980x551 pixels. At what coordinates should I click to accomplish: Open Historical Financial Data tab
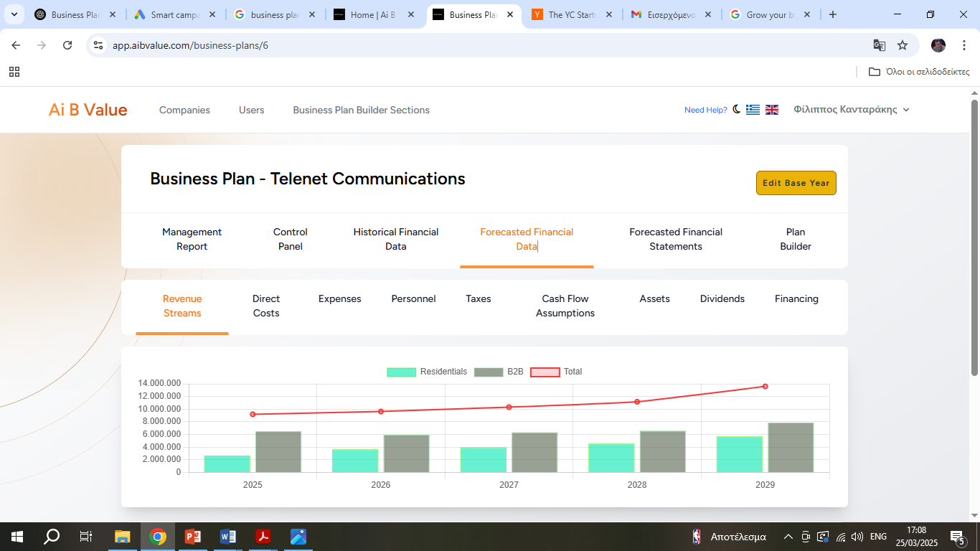[396, 239]
